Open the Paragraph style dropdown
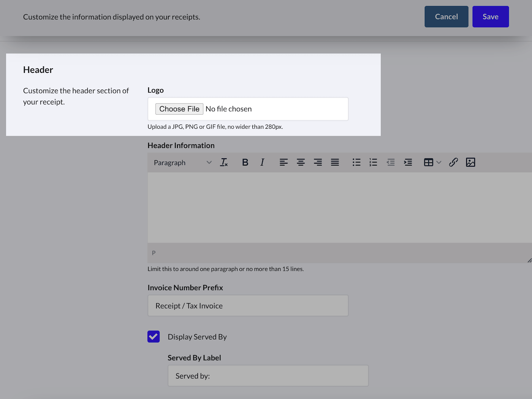The image size is (532, 399). coord(182,162)
